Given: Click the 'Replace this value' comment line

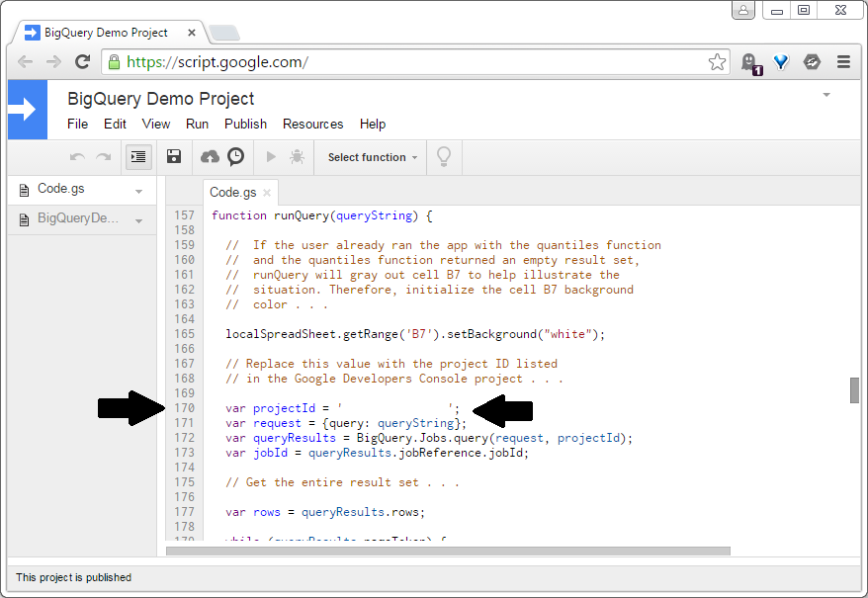Looking at the screenshot, I should coord(391,364).
